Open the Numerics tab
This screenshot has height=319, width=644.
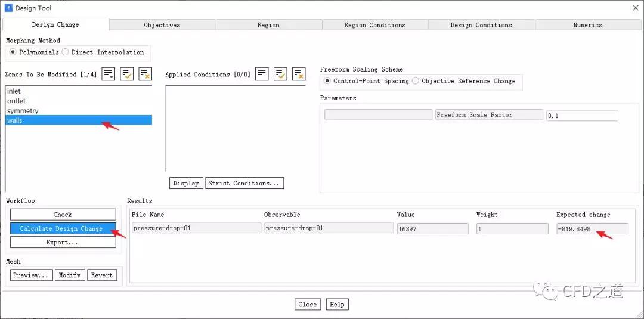coord(588,25)
